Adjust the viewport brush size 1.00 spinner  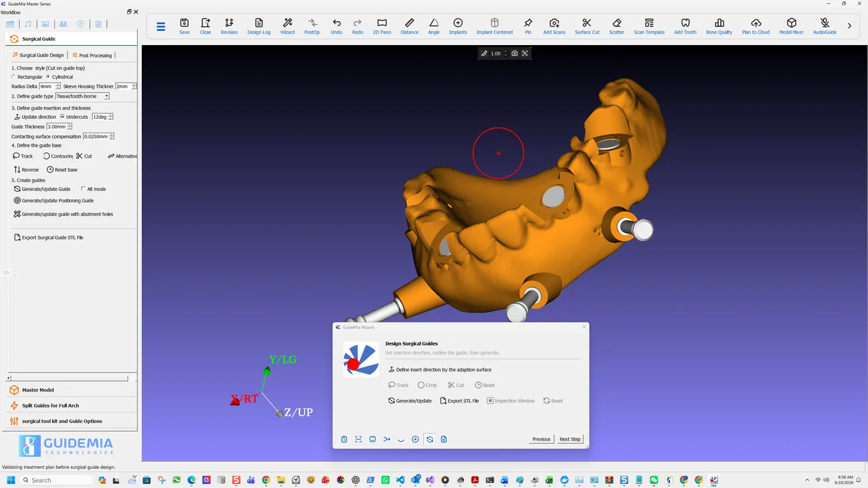point(506,53)
